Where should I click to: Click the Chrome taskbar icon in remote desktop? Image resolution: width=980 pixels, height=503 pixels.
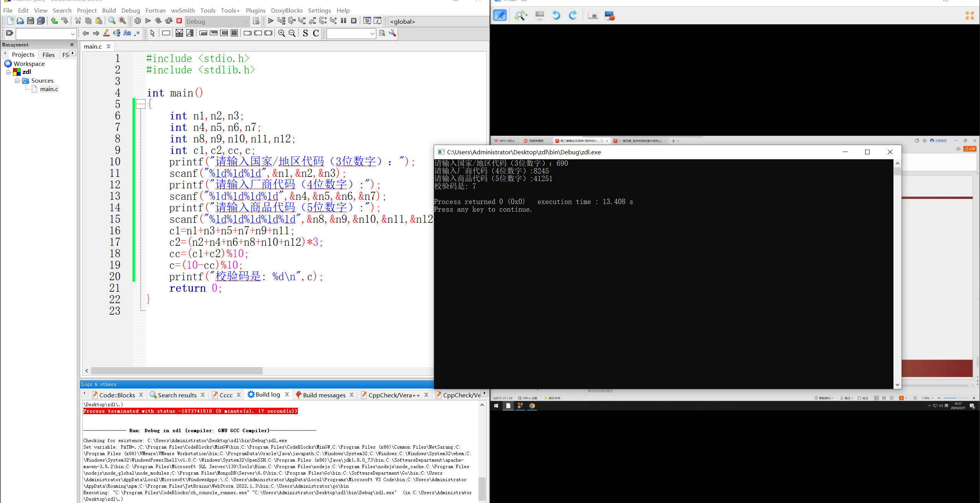(x=532, y=406)
